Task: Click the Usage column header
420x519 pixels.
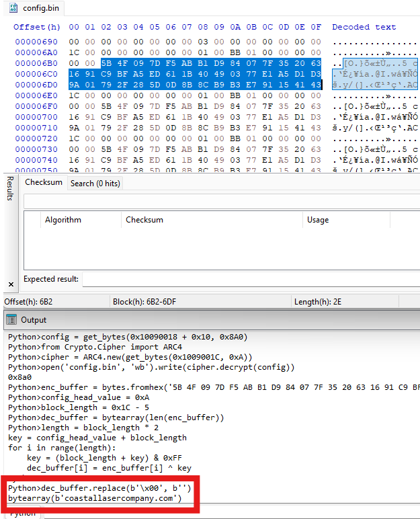Action: point(318,220)
